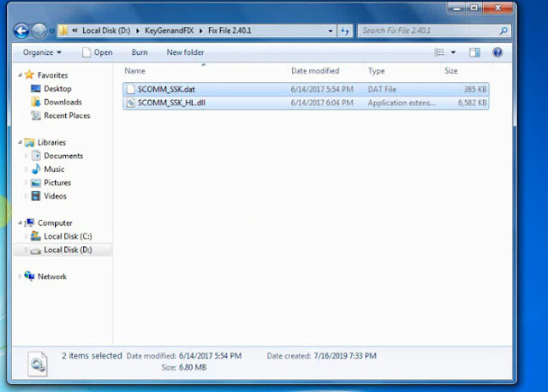Screen dimensions: 548x392
Task: Click the folder icon in address bar
Action: pos(63,31)
